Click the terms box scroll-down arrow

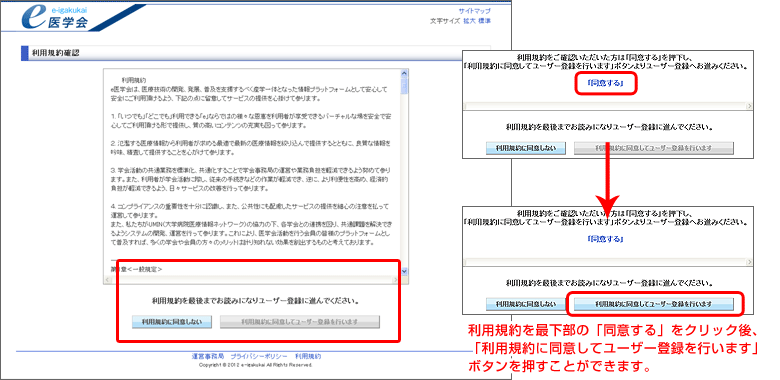coord(404,271)
